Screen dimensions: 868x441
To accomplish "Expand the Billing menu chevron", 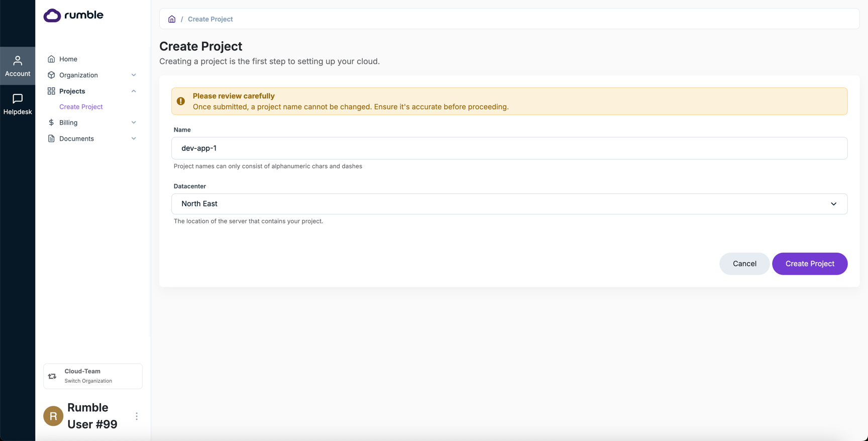I will coord(134,123).
